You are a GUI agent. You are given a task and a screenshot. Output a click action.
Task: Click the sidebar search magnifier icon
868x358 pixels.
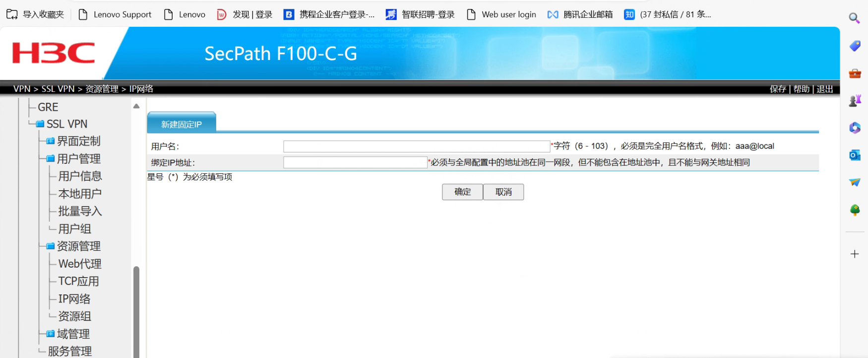tap(854, 18)
